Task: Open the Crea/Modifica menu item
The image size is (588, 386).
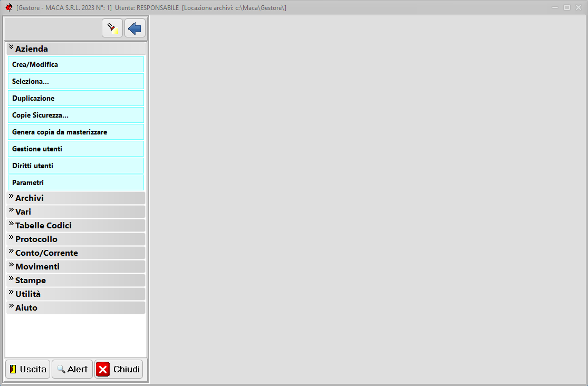Action: point(76,64)
